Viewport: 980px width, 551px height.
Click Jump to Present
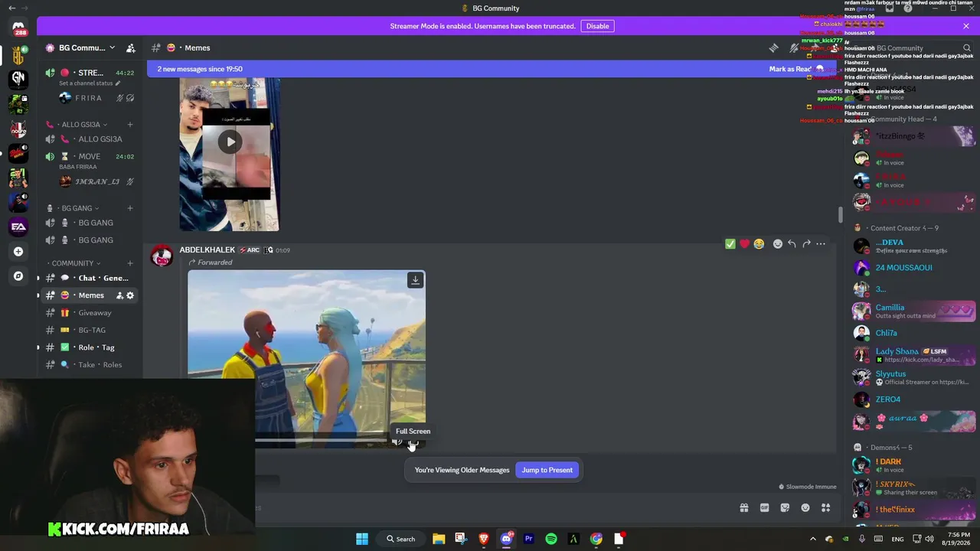pyautogui.click(x=547, y=470)
